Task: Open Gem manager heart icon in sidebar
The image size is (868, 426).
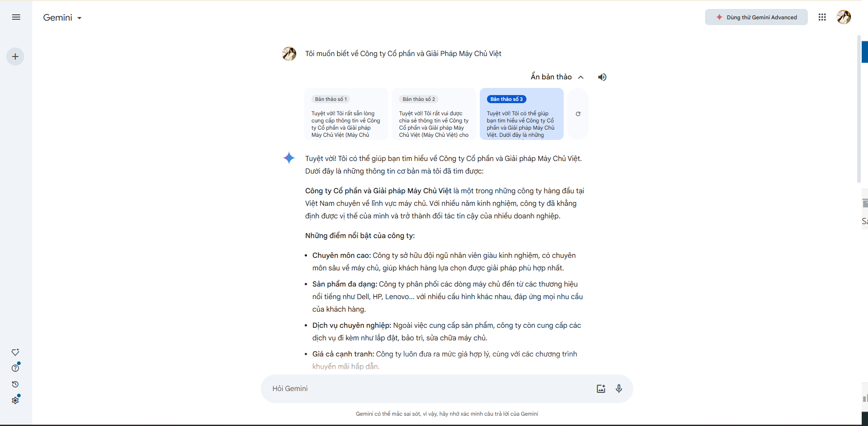Action: coord(15,352)
